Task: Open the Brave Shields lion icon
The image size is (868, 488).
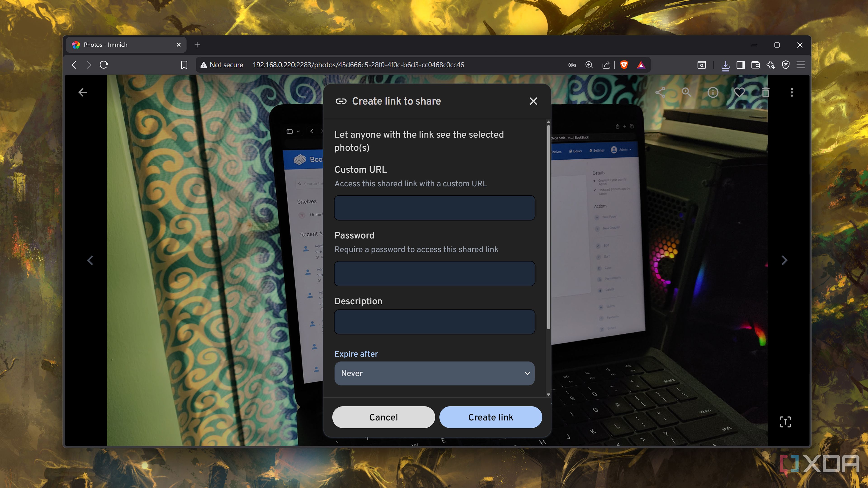Action: point(624,65)
